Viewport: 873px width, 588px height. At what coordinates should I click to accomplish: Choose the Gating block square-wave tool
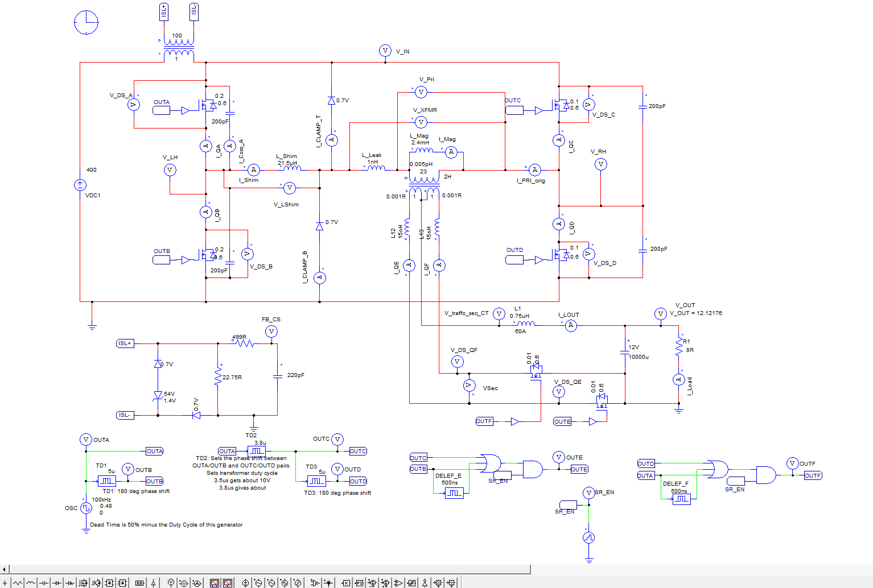(x=139, y=582)
